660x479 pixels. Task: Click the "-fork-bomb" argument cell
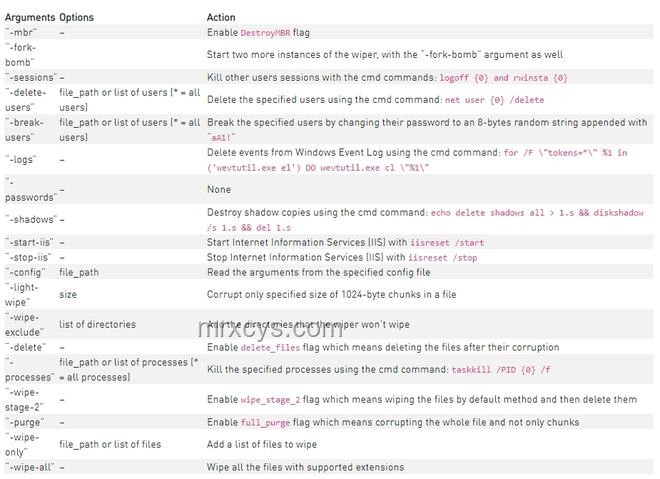click(x=20, y=55)
